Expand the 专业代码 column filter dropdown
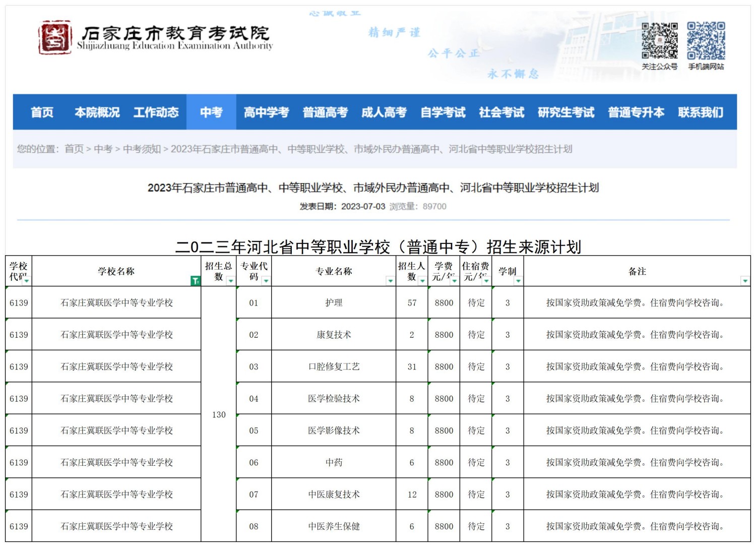 click(x=266, y=281)
